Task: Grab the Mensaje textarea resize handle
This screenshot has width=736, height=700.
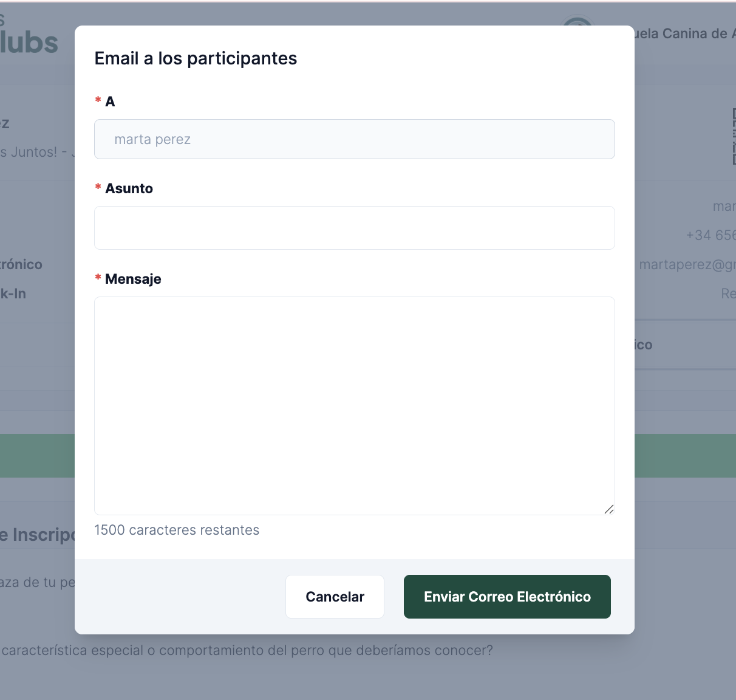Action: point(609,509)
